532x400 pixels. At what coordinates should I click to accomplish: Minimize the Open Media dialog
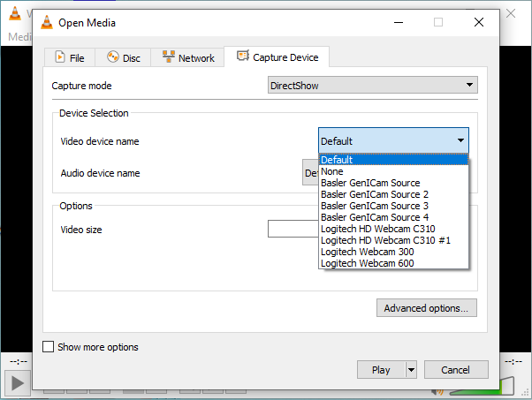pos(399,22)
